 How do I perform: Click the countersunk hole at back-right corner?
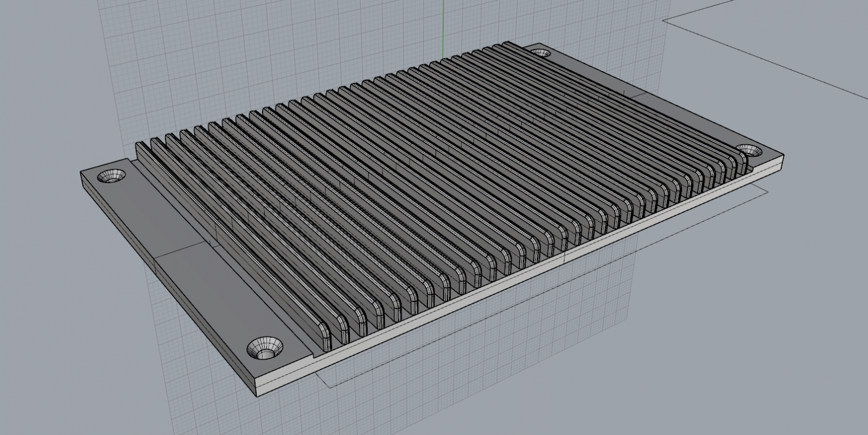point(540,53)
